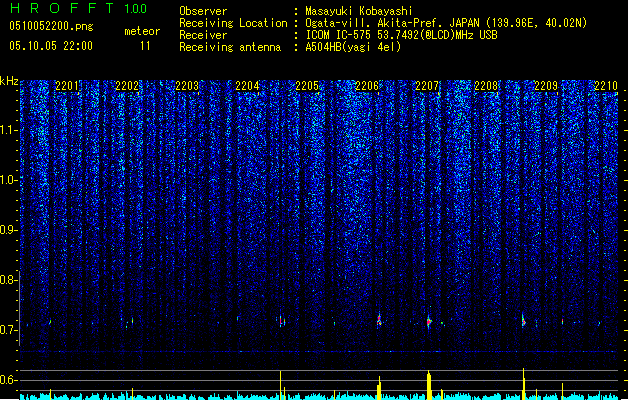Click the 0.9 kHz axis tick label
The height and width of the screenshot is (400, 629).
click(8, 230)
